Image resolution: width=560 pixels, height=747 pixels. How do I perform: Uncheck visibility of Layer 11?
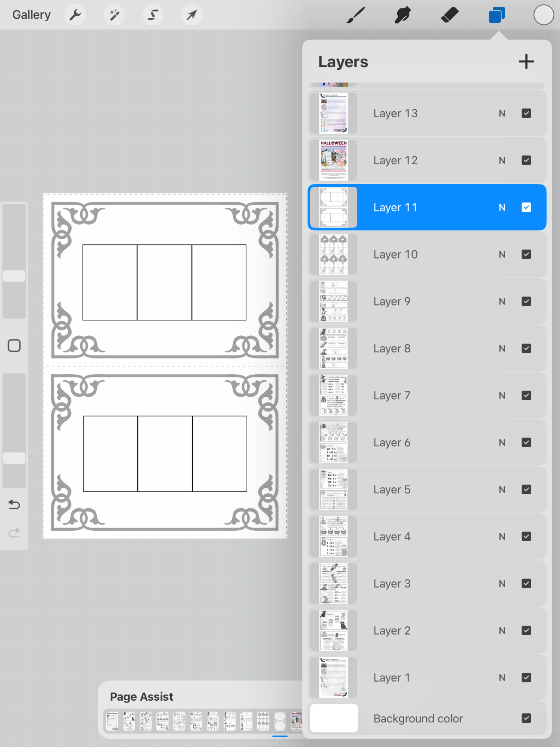coord(526,207)
